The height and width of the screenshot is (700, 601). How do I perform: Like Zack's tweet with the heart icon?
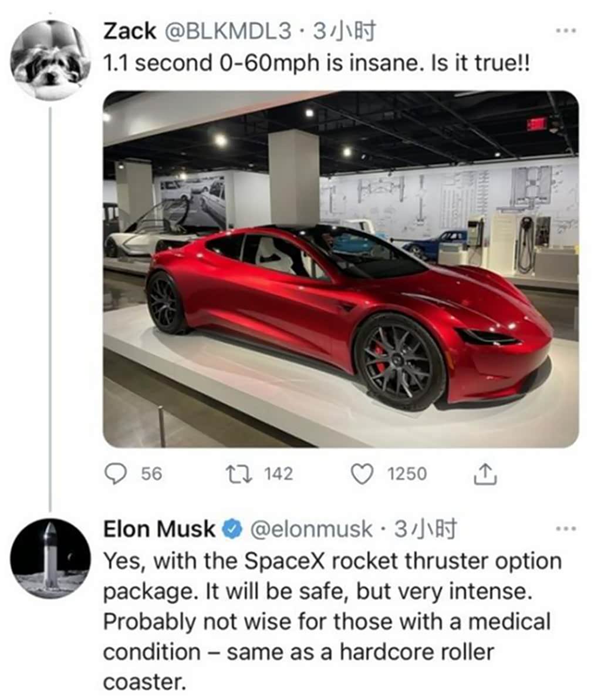click(x=362, y=474)
